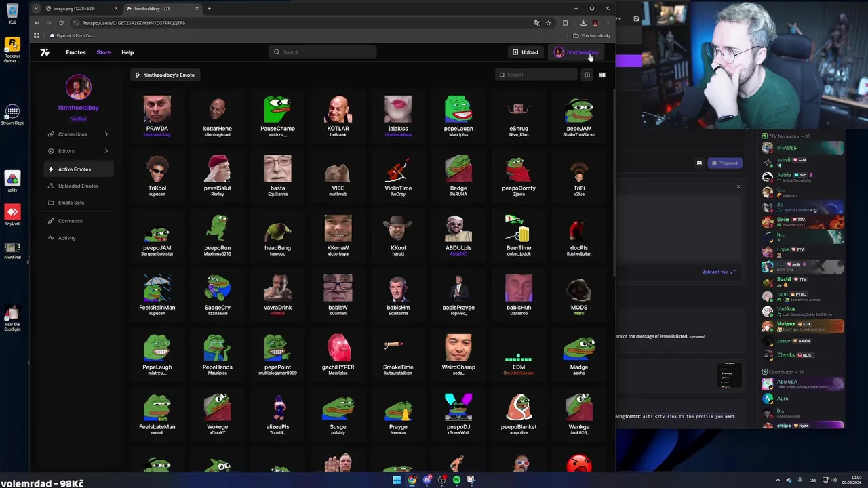Go back in browser history
The width and height of the screenshot is (868, 488).
tap(37, 23)
